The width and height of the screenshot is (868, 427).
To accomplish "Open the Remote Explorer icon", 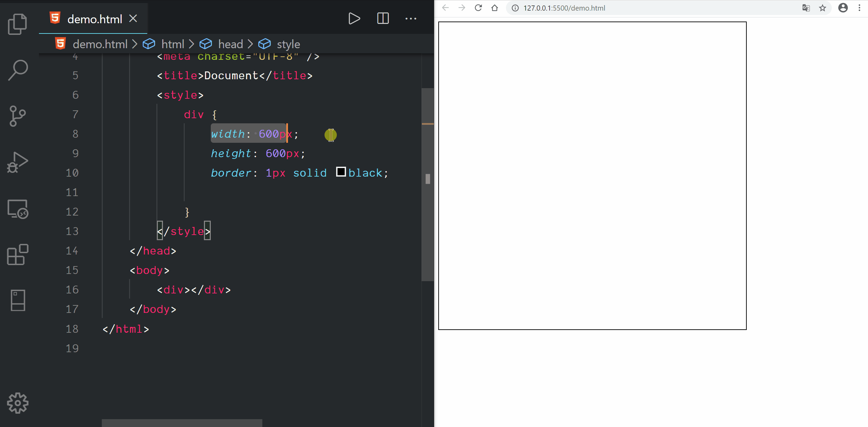I will 17,209.
